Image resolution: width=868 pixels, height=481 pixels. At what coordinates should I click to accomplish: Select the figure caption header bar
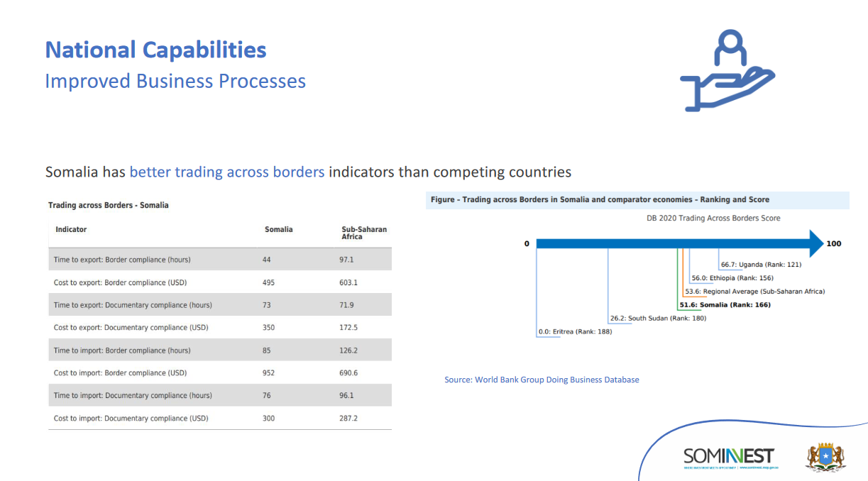point(637,200)
